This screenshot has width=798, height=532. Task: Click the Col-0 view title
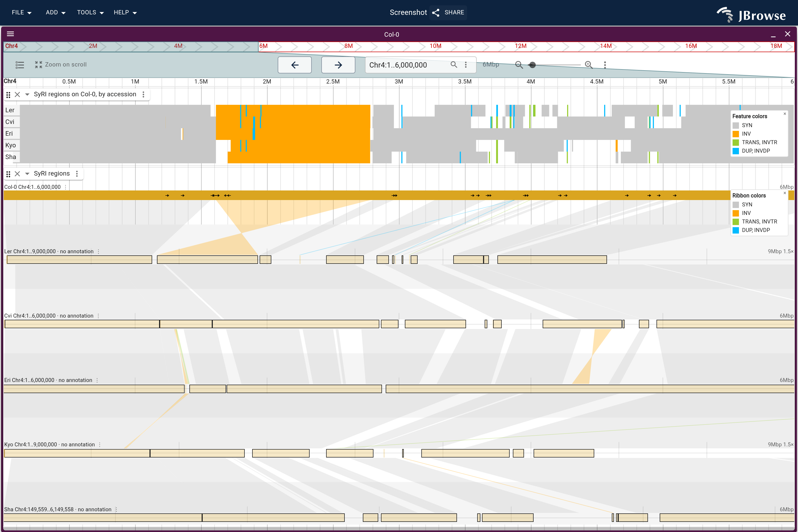[x=392, y=35]
